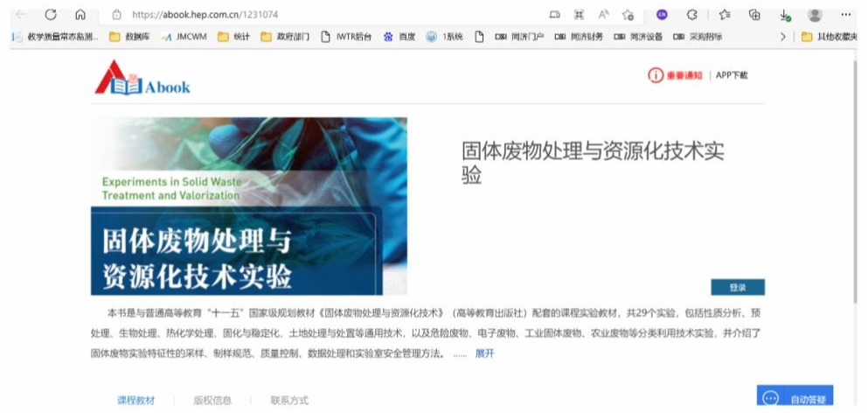Screen dimensions: 868x413
Task: Switch to the 版权信息 tab
Action: point(212,400)
